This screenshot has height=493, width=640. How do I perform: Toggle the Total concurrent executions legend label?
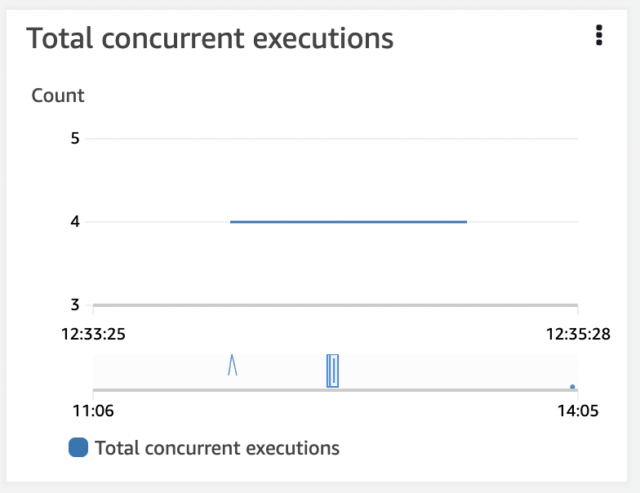click(x=217, y=448)
